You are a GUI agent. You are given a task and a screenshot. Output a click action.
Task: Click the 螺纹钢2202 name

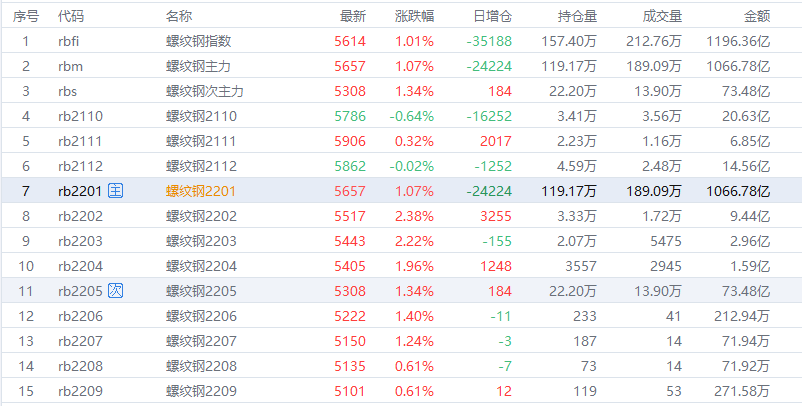200,215
